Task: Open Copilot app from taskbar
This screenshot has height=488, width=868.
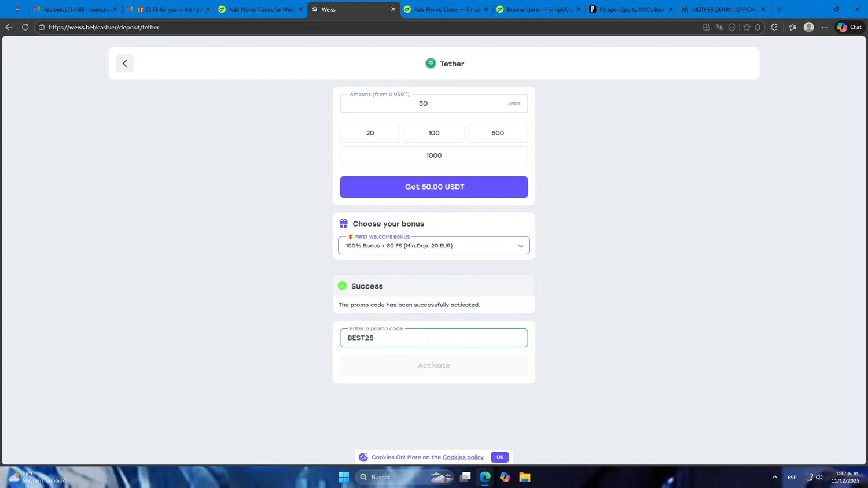Action: point(505,477)
